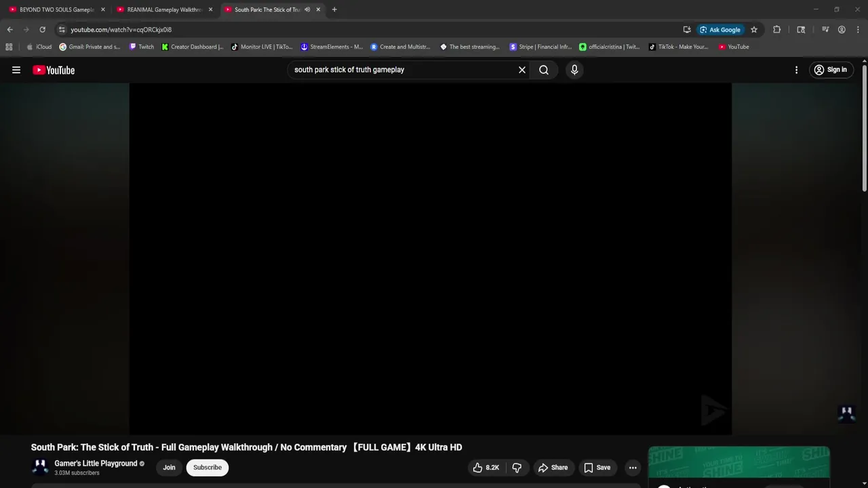The width and height of the screenshot is (868, 488).
Task: Subscribe to Gamer's Little Playground
Action: (x=208, y=468)
